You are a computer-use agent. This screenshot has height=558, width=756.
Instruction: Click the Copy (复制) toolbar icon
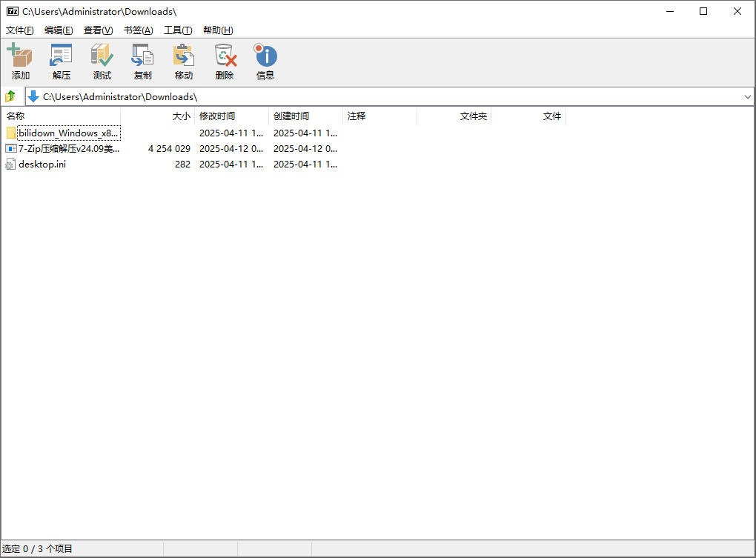click(142, 62)
